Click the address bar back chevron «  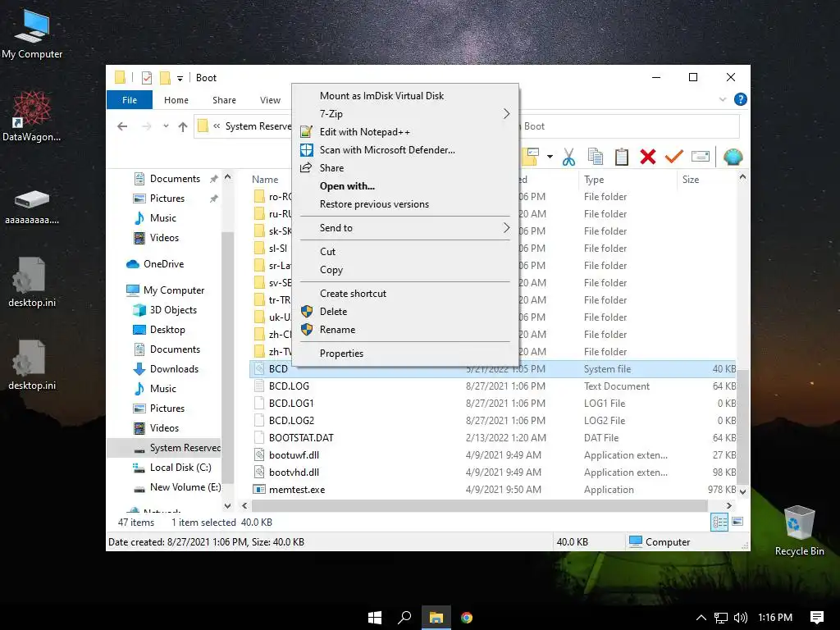click(217, 126)
